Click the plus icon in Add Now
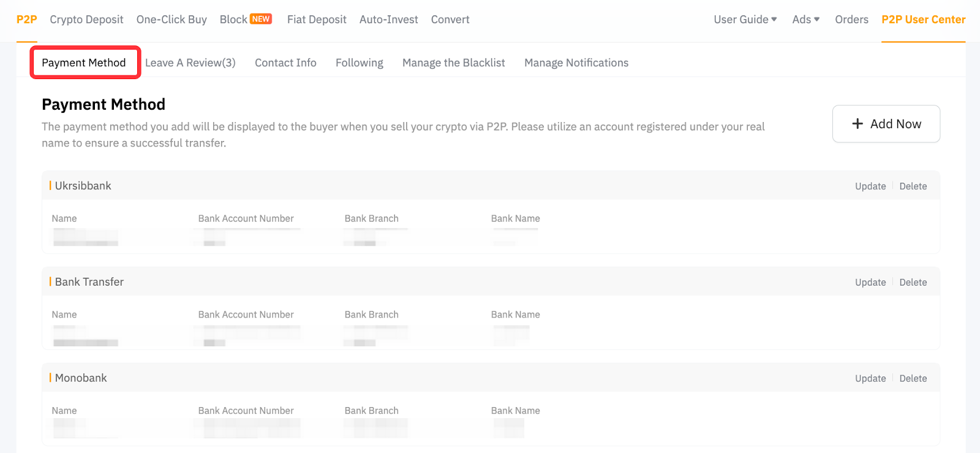The width and height of the screenshot is (980, 453). pyautogui.click(x=858, y=124)
